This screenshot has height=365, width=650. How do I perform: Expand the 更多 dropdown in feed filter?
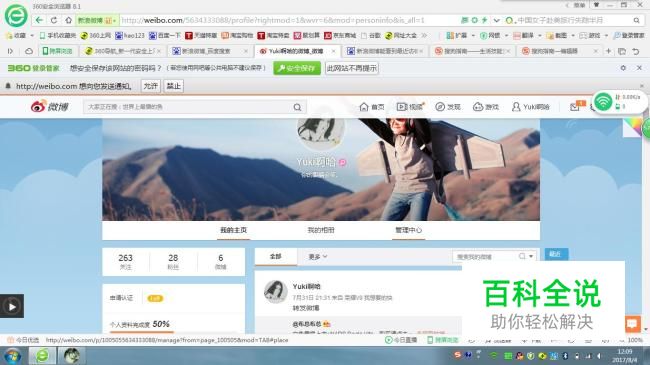[x=318, y=257]
